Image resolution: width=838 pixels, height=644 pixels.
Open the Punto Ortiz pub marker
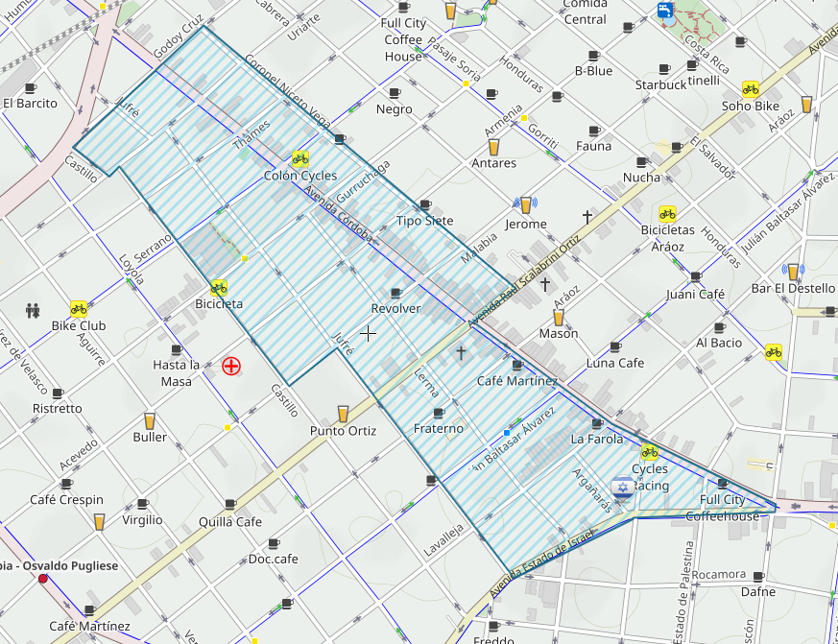[x=343, y=414]
